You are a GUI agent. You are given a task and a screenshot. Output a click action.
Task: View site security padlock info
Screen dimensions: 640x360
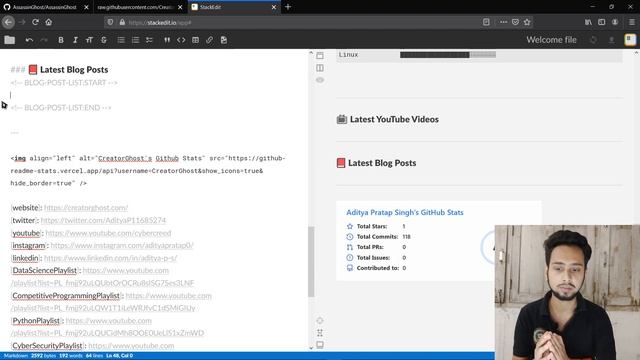coord(122,22)
